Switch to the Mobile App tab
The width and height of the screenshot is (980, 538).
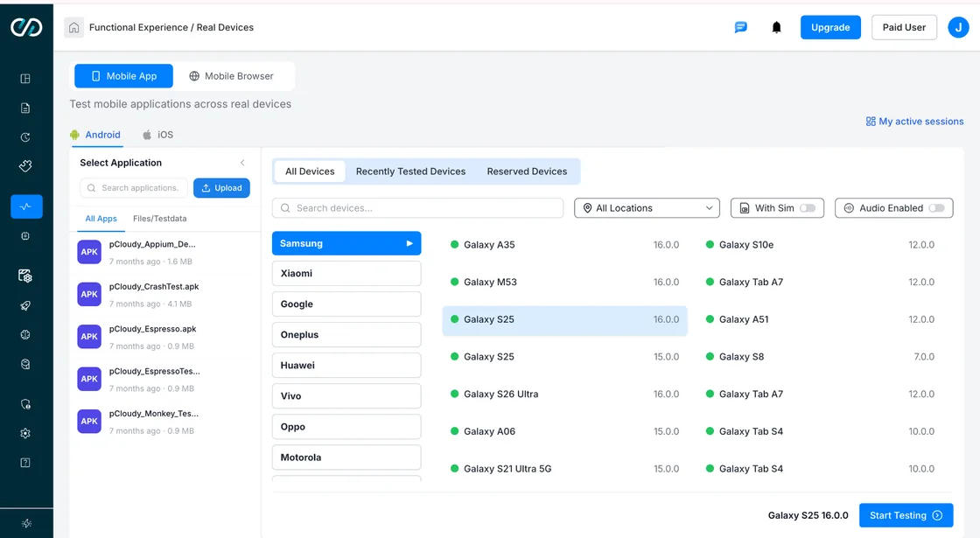click(123, 76)
